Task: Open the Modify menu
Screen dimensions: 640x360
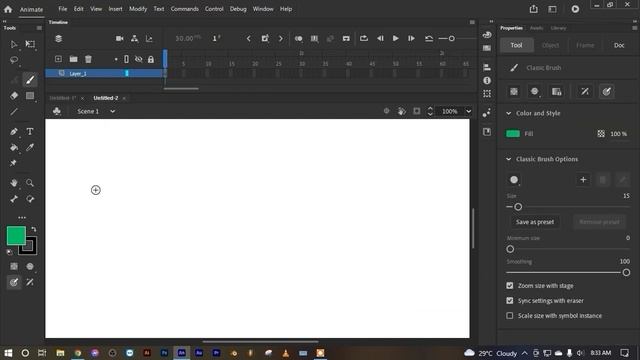Action: [138, 9]
